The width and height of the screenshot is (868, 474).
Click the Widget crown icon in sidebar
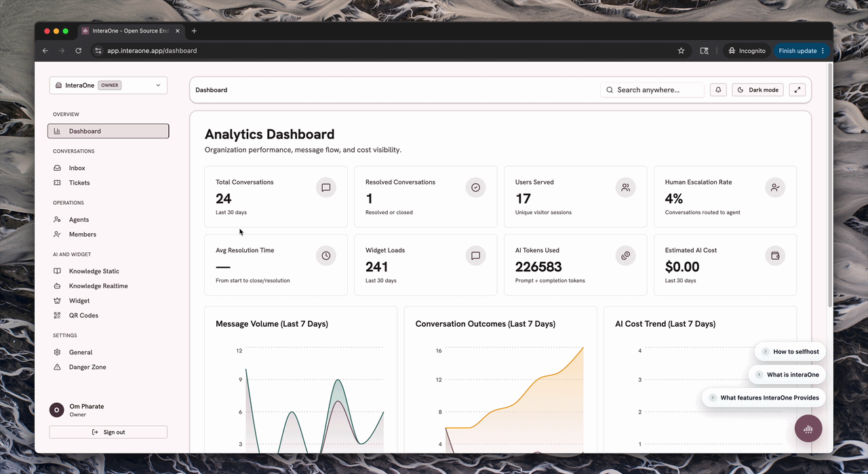[x=57, y=300]
